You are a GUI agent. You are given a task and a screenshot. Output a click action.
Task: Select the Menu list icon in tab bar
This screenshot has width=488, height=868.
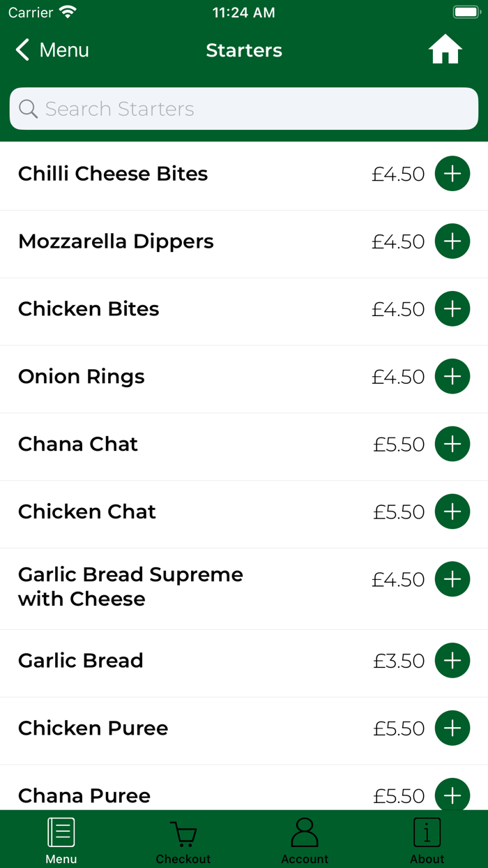[61, 831]
